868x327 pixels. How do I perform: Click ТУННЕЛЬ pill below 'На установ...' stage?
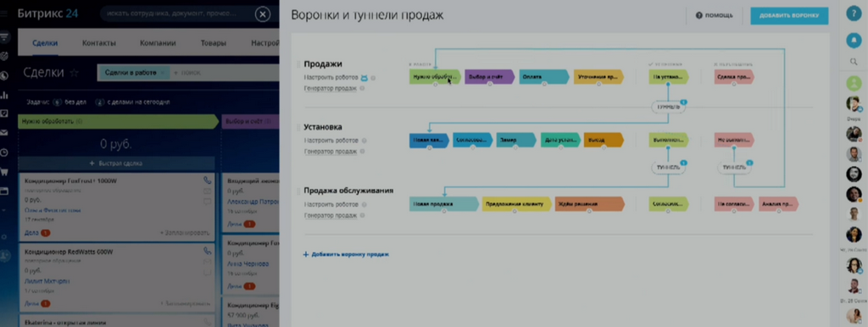pyautogui.click(x=668, y=108)
